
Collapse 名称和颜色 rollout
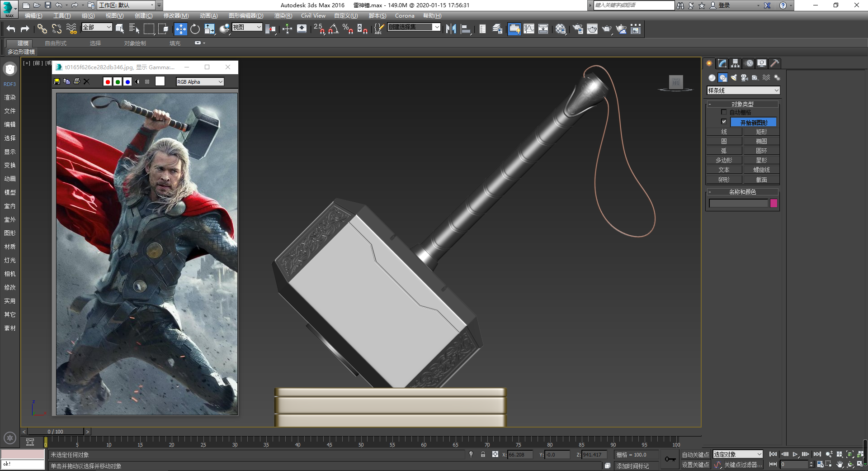[742, 192]
